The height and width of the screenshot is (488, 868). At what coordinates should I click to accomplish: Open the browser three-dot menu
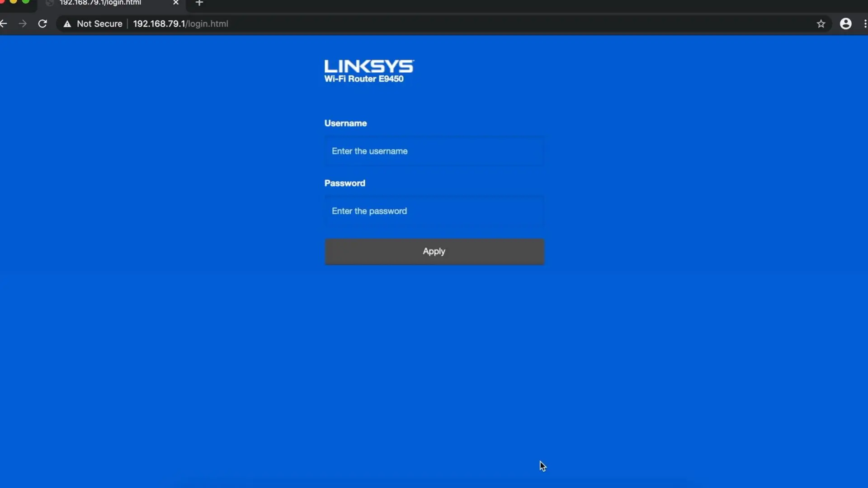click(x=865, y=24)
